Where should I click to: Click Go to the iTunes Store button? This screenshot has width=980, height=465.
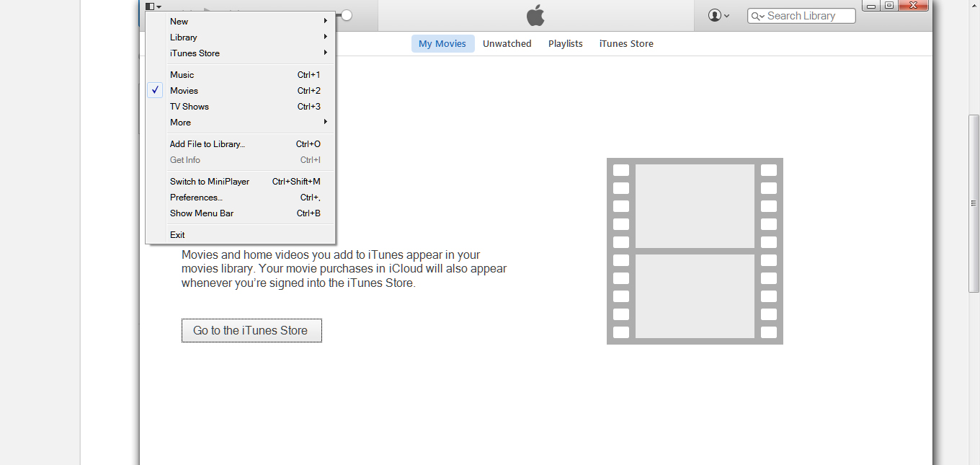(x=251, y=330)
